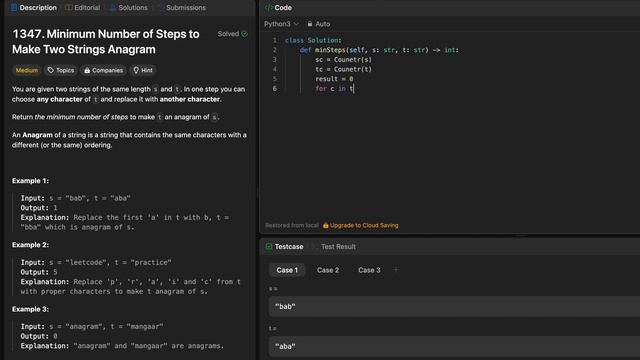Add a new testcase with plus icon

coord(396,270)
